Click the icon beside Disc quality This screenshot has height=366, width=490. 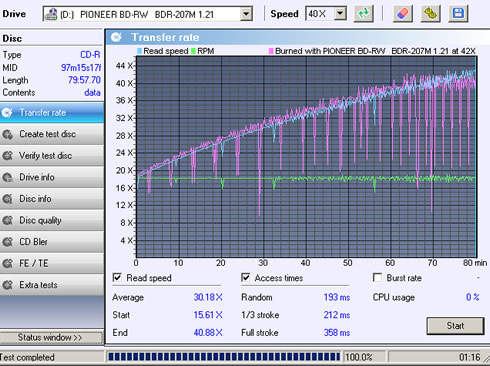7,220
